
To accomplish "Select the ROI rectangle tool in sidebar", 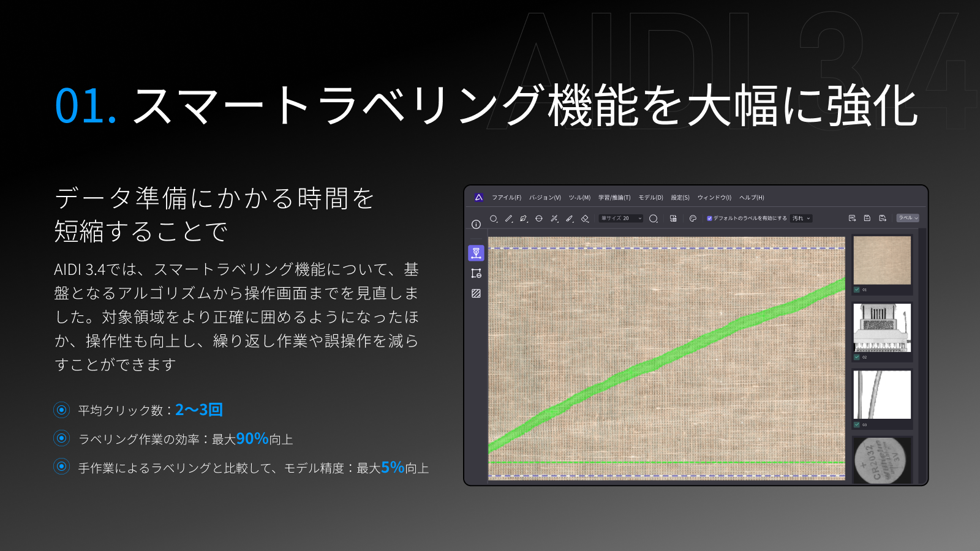I will (x=476, y=273).
